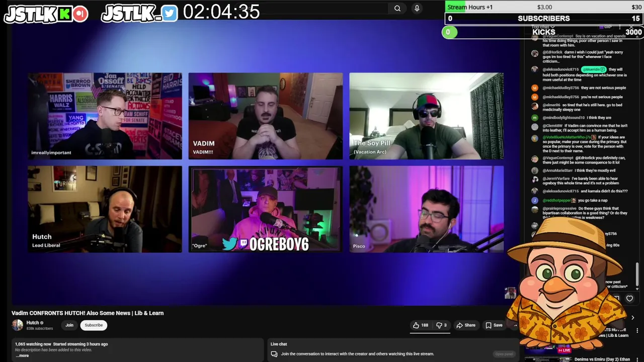
Task: Click the @prairieprogressive chat message
Action: pyautogui.click(x=580, y=212)
